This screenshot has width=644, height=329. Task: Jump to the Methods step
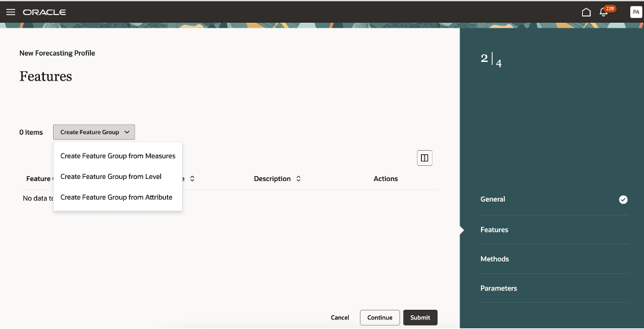pyautogui.click(x=495, y=259)
